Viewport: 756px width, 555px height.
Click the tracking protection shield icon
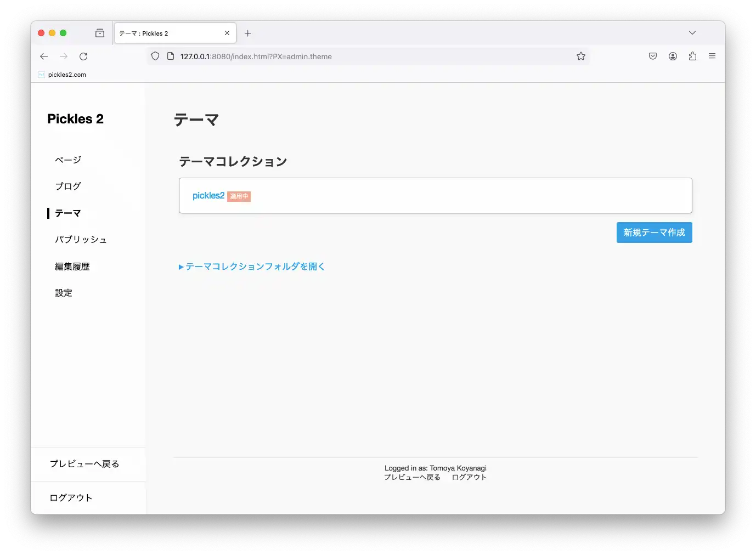coord(155,56)
